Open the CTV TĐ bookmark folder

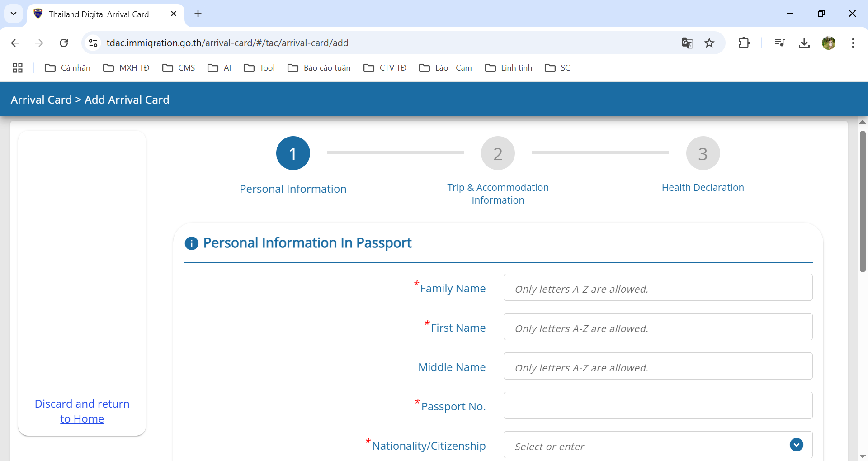coord(385,68)
